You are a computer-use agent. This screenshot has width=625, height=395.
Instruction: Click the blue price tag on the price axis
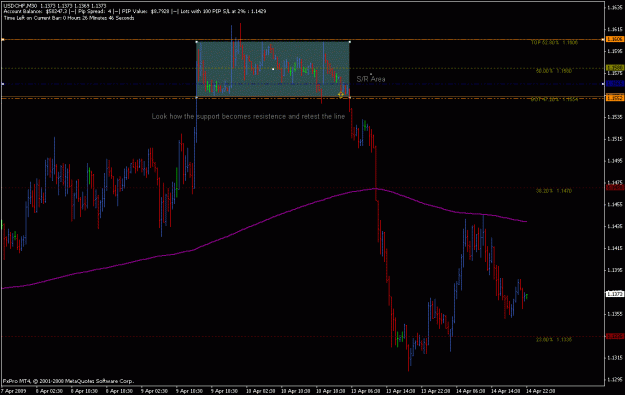[615, 84]
